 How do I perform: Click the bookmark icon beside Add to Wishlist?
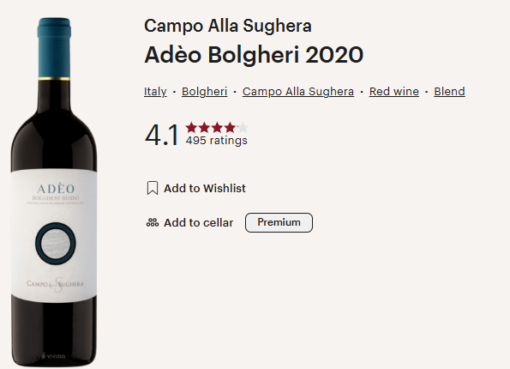pos(152,188)
